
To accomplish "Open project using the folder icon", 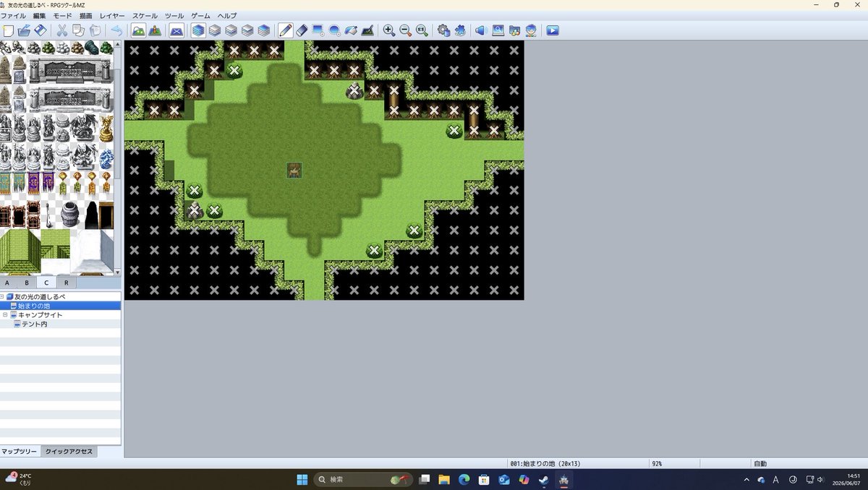I will tap(24, 30).
